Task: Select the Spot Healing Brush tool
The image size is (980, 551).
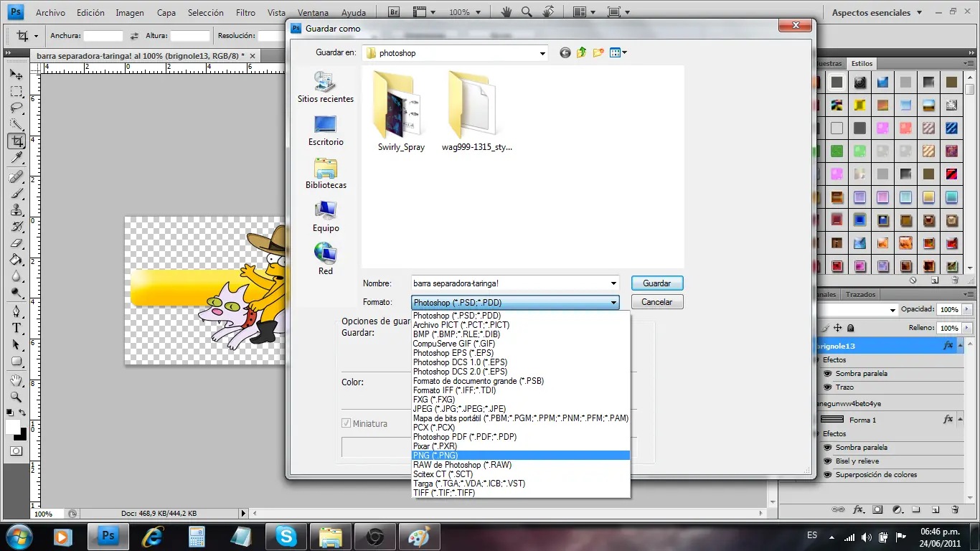Action: click(16, 176)
